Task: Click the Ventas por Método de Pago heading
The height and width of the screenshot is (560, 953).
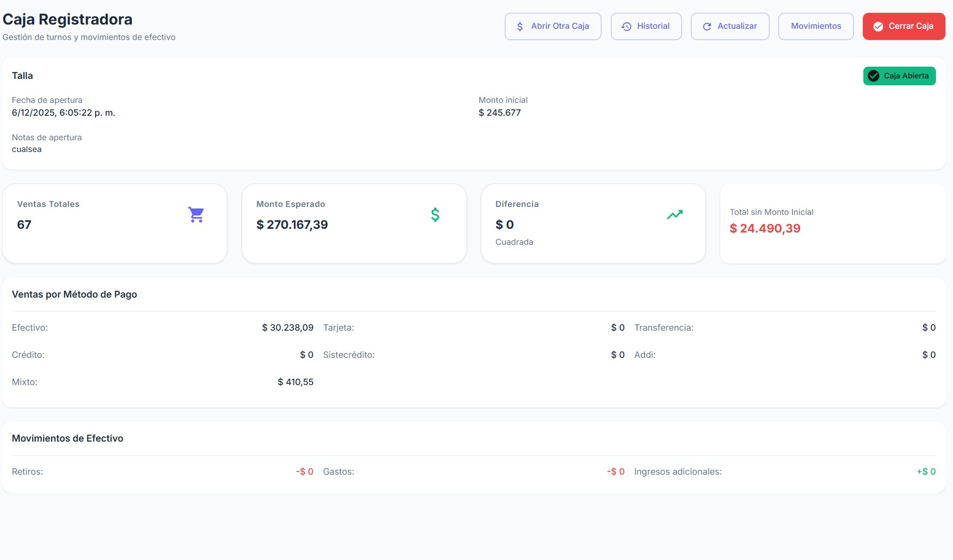Action: (74, 294)
